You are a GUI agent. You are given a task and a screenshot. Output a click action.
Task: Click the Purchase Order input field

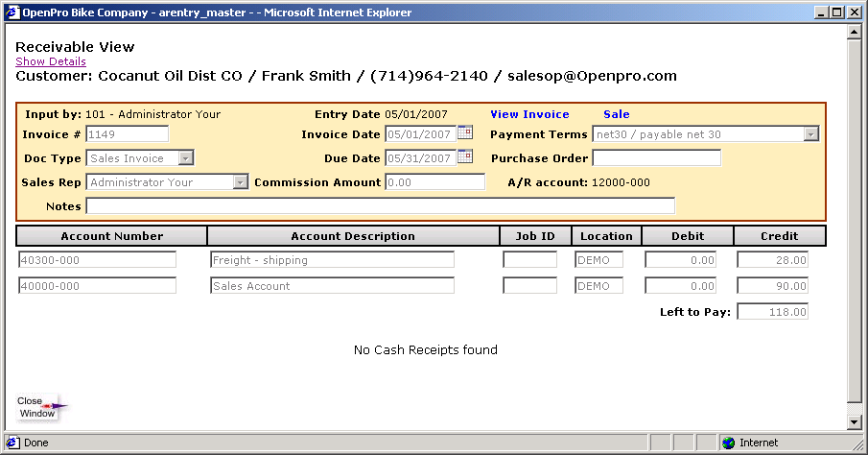(x=656, y=158)
